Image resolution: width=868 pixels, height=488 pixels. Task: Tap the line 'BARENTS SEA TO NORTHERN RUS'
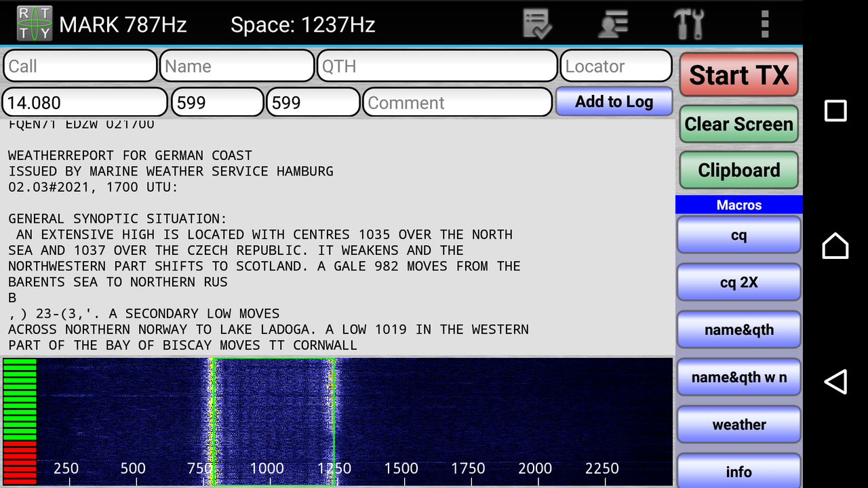pos(118,282)
